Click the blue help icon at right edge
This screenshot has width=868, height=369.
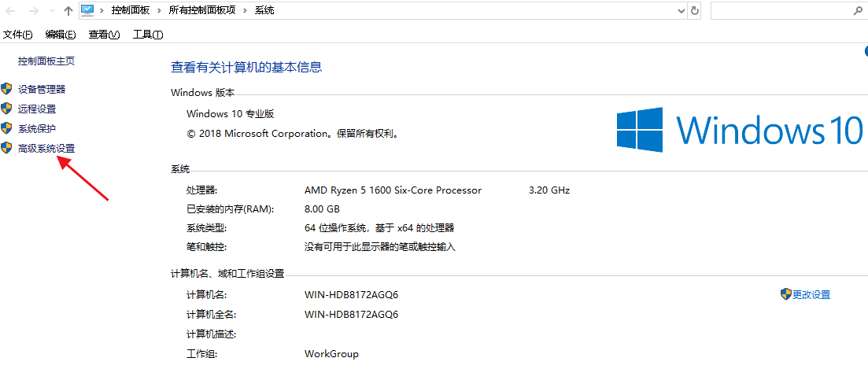(x=866, y=51)
